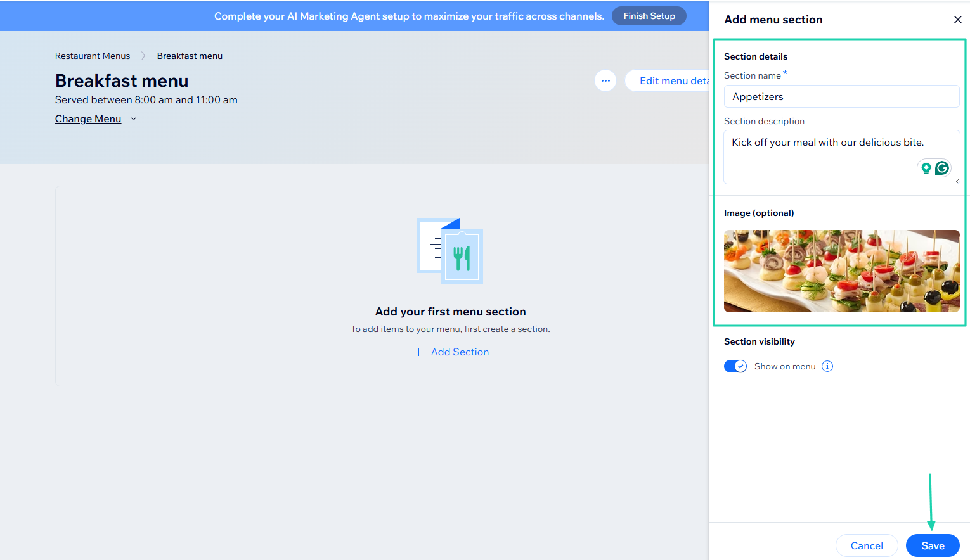The width and height of the screenshot is (970, 560).
Task: Open the Change Menu link
Action: tap(88, 119)
